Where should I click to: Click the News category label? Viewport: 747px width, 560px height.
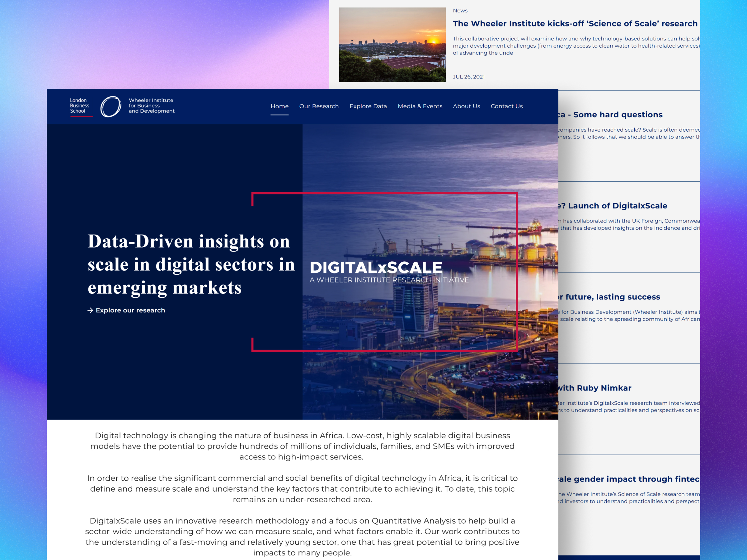coord(460,11)
